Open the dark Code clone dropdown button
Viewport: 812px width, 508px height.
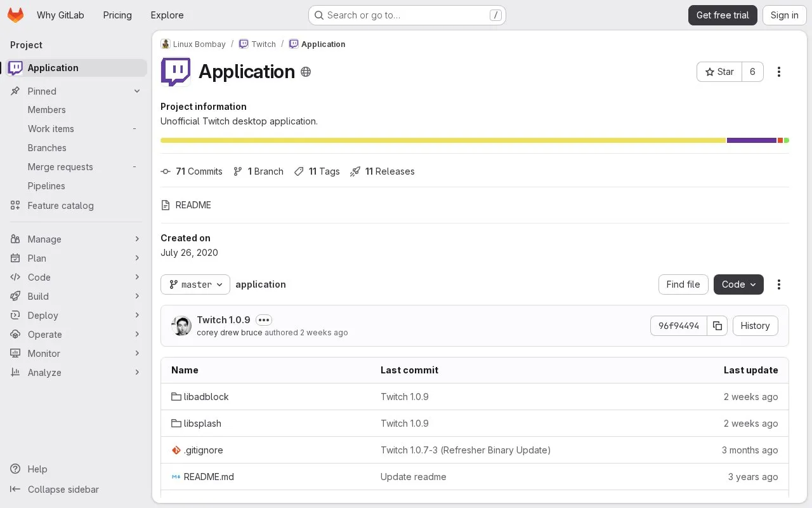click(x=738, y=284)
